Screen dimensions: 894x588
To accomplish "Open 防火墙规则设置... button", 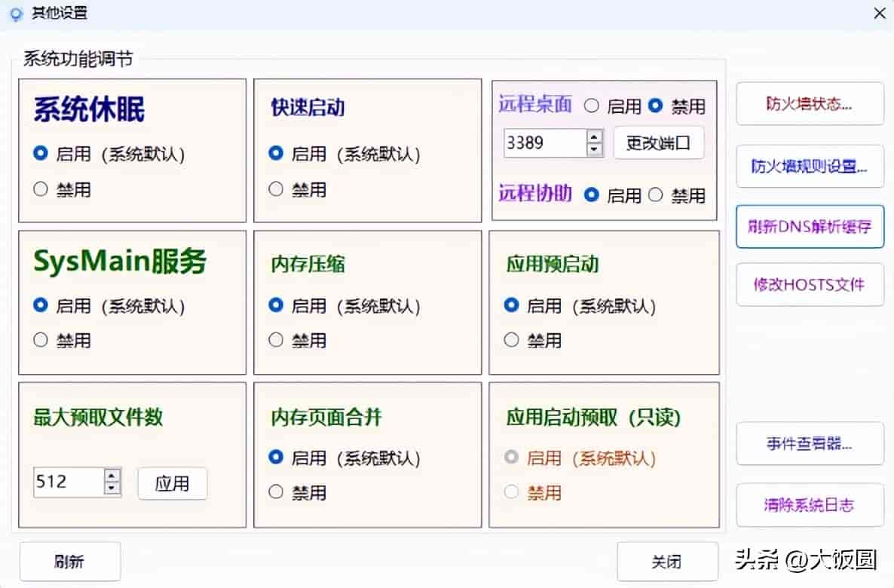I will (x=810, y=166).
